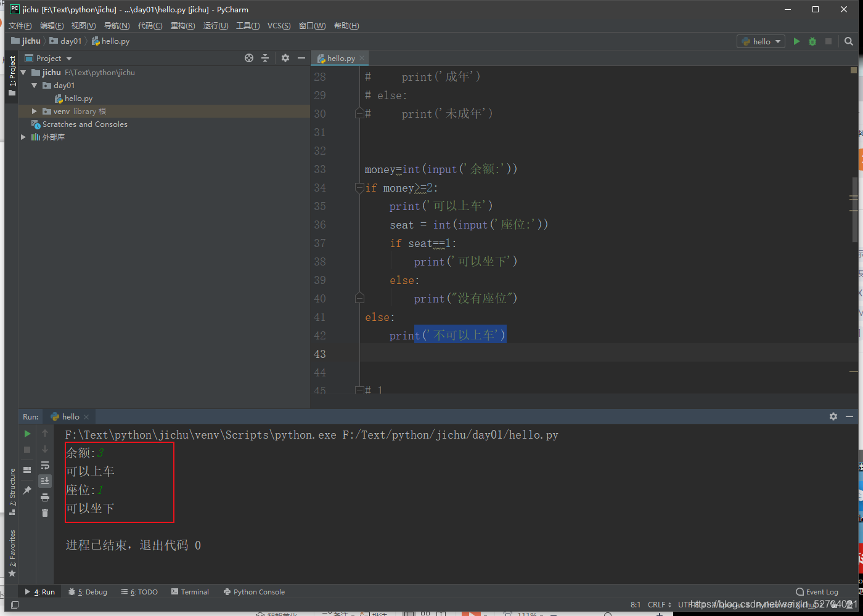Image resolution: width=863 pixels, height=616 pixels.
Task: Clear all Run console output trash icon
Action: pyautogui.click(x=45, y=513)
